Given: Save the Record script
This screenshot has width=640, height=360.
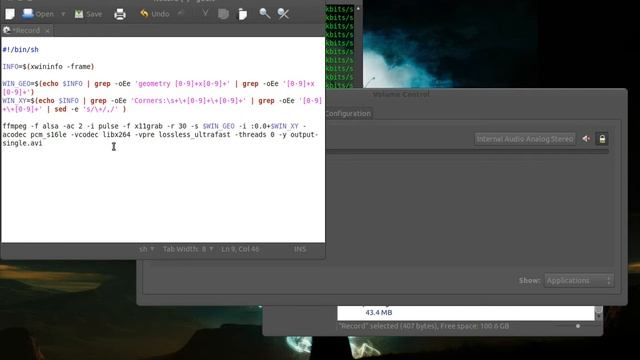Looking at the screenshot, I should [x=88, y=14].
